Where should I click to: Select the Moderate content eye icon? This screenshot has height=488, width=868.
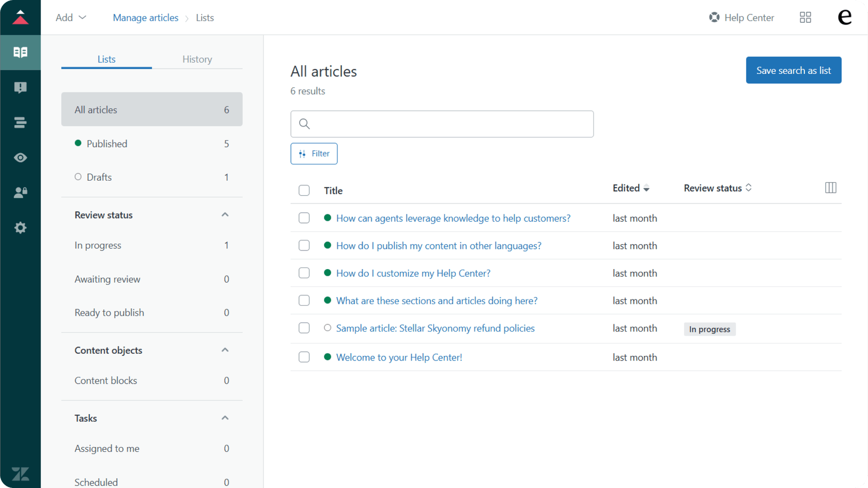21,158
